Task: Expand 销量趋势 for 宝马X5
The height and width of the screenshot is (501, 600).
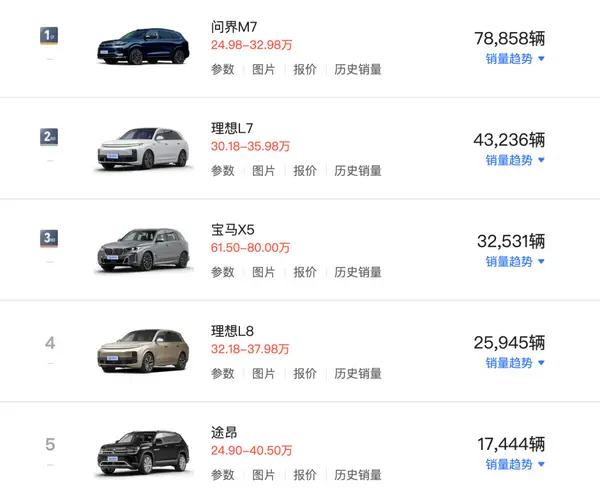Action: click(x=515, y=262)
